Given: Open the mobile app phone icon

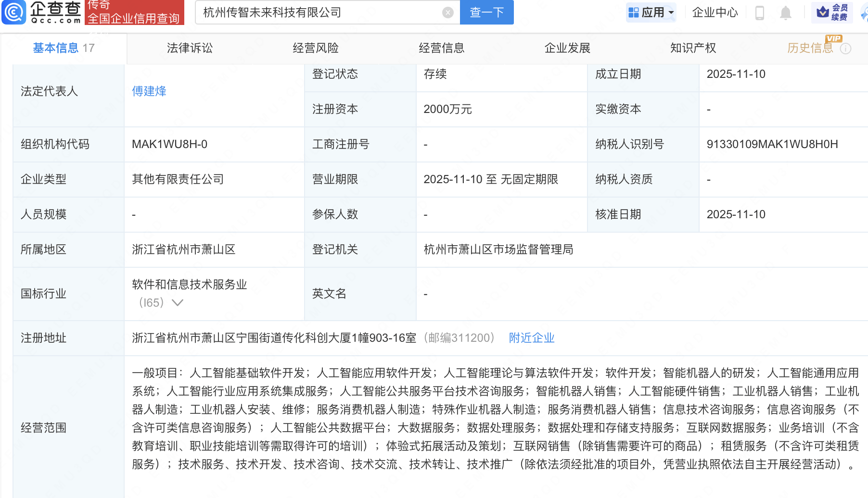Looking at the screenshot, I should click(760, 12).
